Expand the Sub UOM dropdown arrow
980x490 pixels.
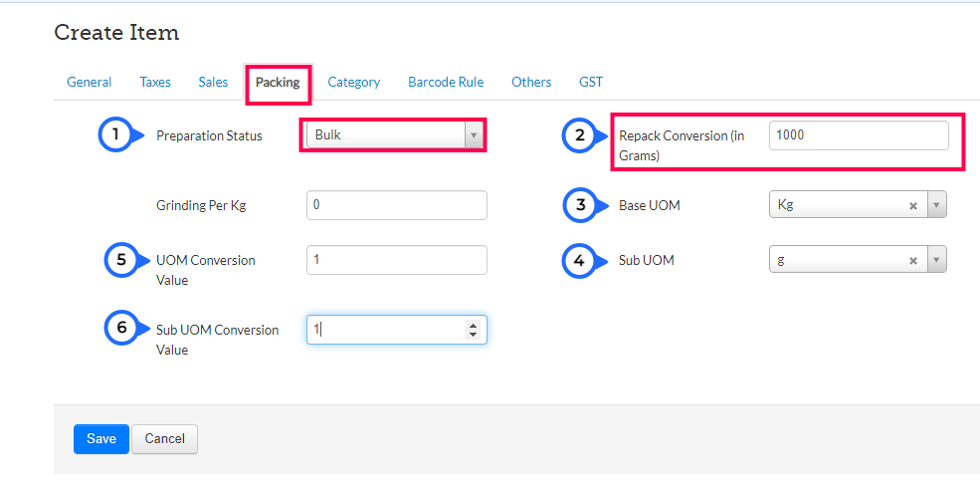click(936, 261)
